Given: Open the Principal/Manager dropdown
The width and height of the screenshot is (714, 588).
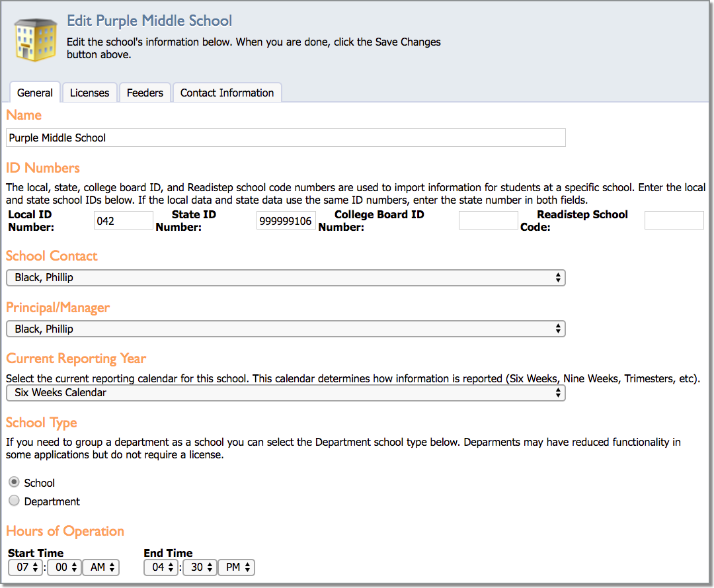Looking at the screenshot, I should [286, 329].
